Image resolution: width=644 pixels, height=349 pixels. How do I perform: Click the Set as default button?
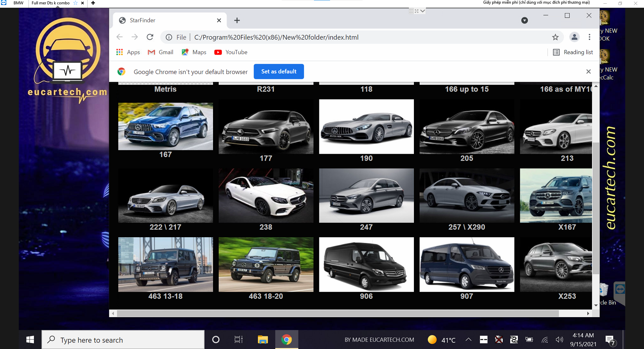[279, 71]
